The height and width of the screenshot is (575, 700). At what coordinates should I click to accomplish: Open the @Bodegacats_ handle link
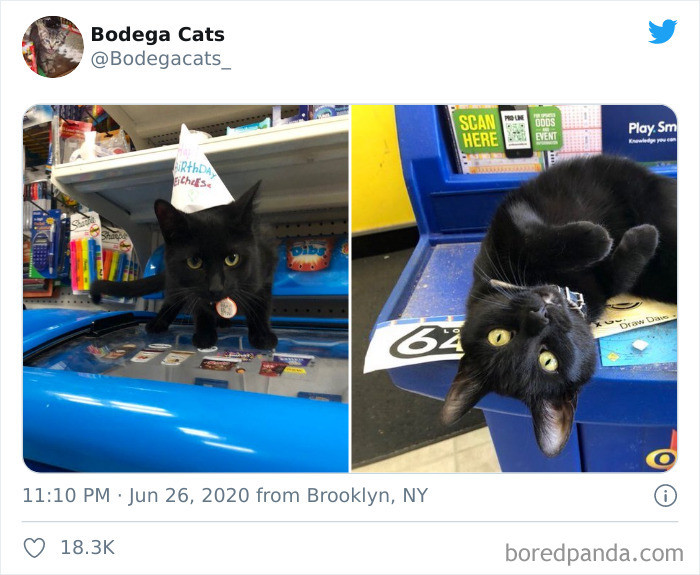click(161, 58)
